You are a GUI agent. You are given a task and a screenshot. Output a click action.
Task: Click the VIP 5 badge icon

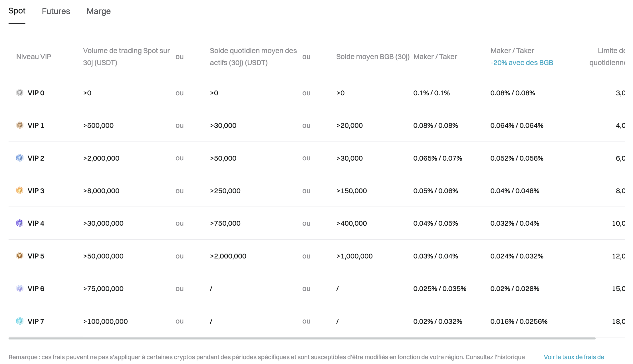[x=20, y=256]
